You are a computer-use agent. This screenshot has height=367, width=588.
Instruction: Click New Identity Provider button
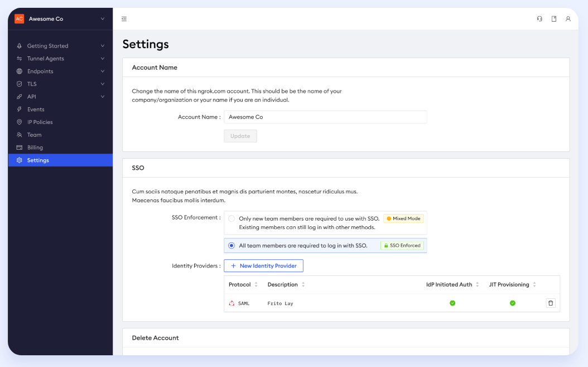264,265
